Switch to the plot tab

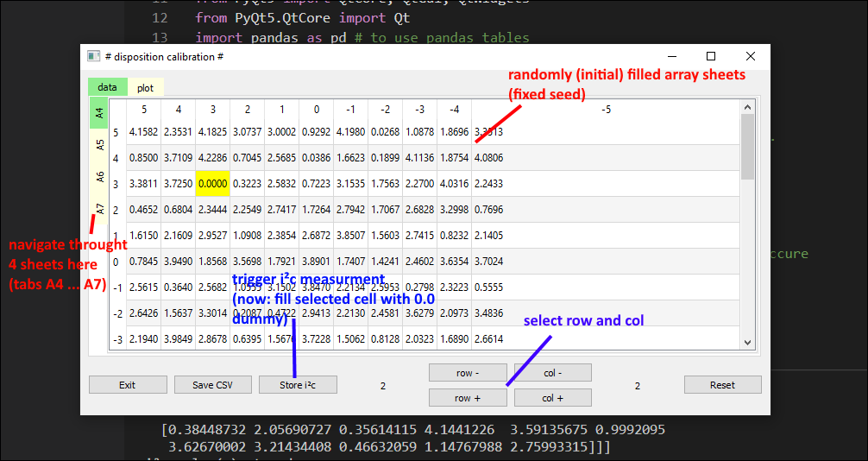(x=145, y=87)
